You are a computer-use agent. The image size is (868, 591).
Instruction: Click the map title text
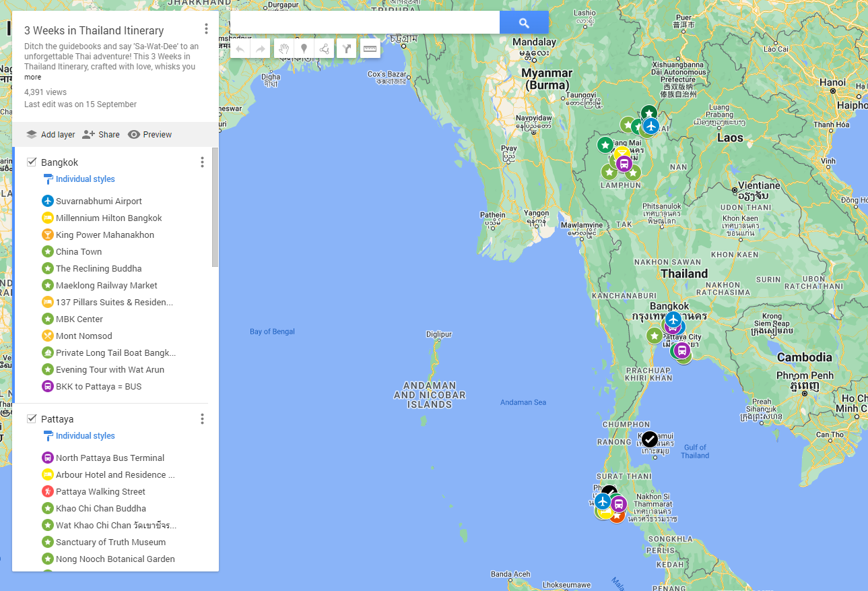94,30
